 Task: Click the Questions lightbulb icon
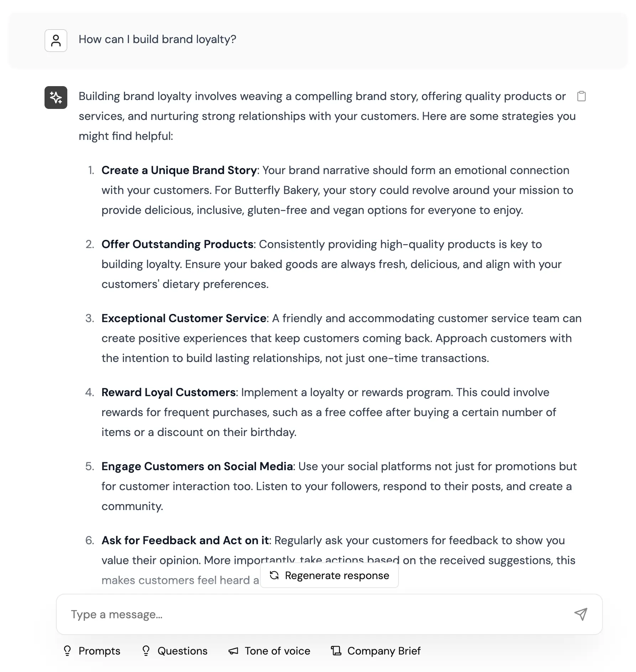146,651
